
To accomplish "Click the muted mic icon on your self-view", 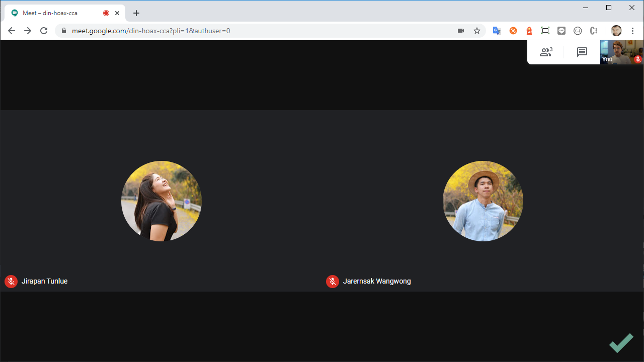I will (x=638, y=59).
